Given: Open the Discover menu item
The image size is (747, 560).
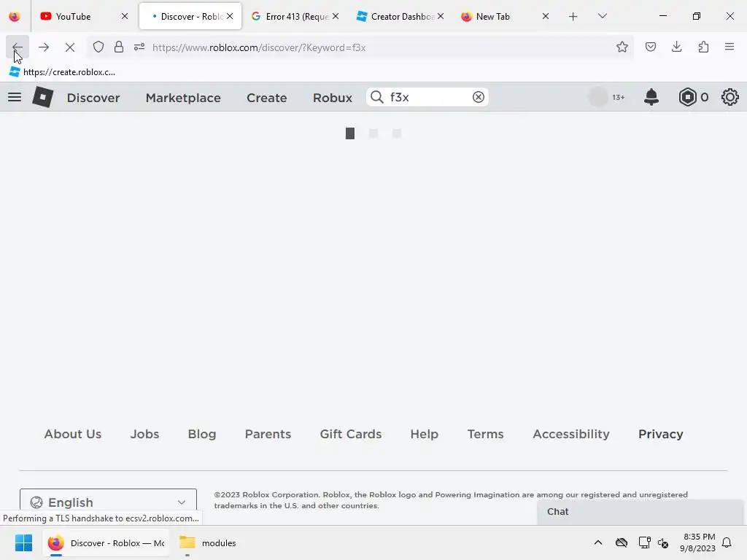Looking at the screenshot, I should [93, 98].
